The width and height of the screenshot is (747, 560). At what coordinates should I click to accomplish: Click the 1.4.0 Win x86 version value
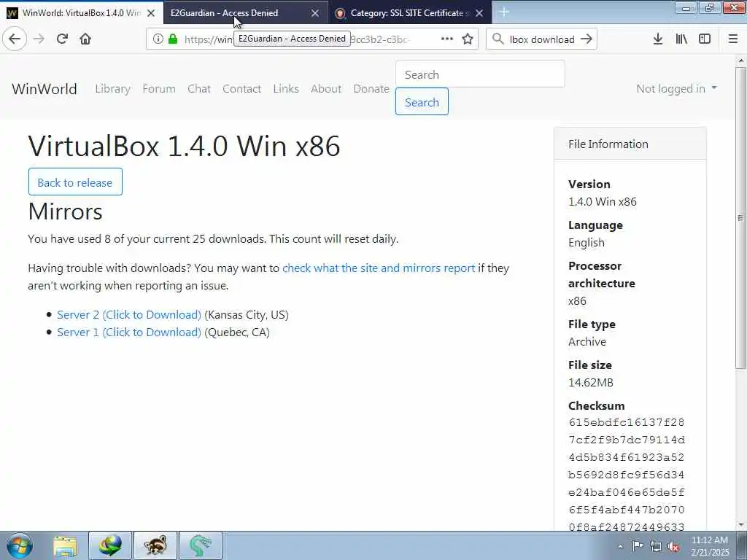tap(602, 201)
